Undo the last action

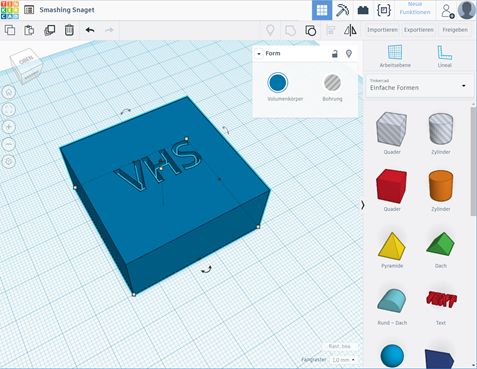pos(90,30)
